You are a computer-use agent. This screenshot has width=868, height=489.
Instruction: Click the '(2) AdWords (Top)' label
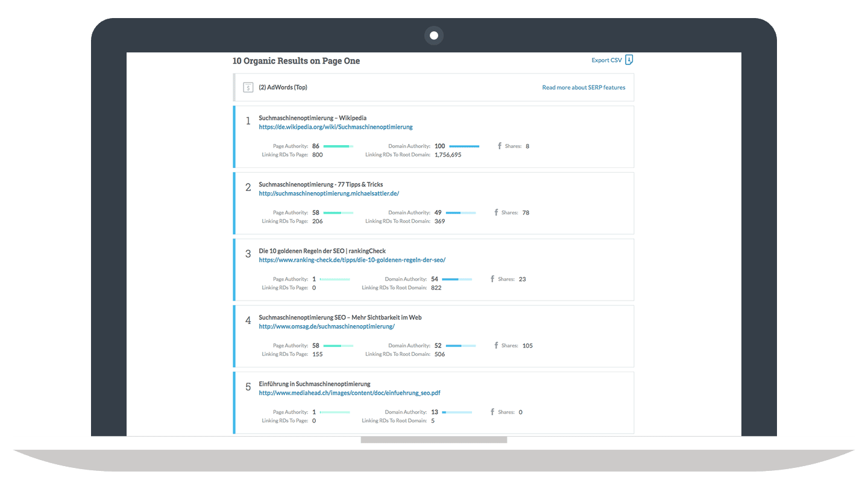click(x=283, y=87)
